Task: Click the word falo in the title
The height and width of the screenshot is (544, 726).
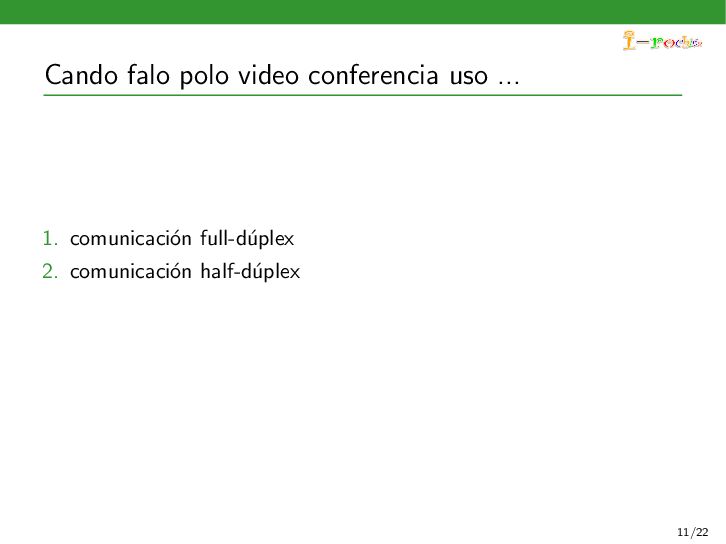Action: (x=149, y=75)
